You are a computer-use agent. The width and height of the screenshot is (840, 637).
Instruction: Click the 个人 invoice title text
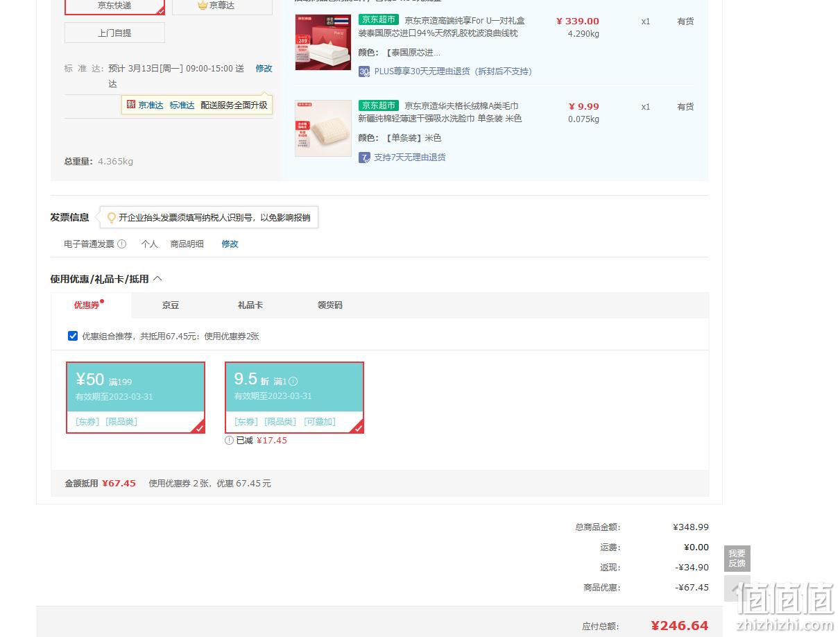149,244
